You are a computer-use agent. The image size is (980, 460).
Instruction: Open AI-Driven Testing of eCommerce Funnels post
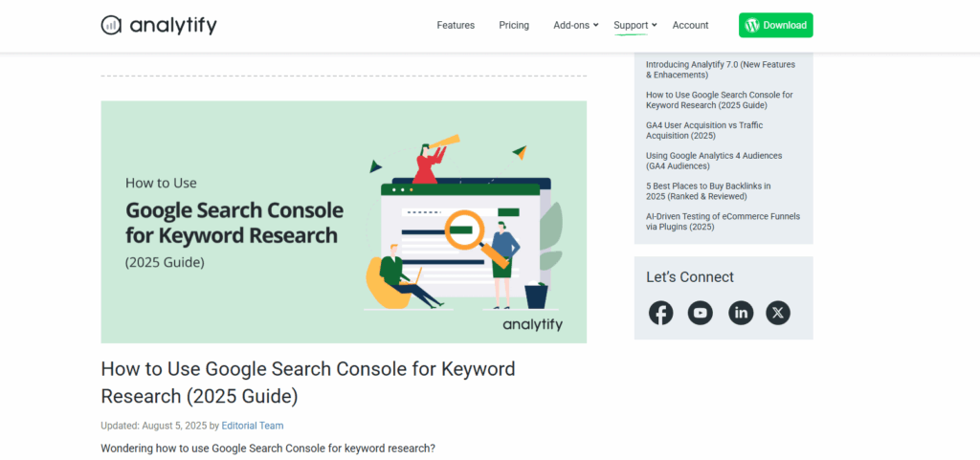point(723,221)
